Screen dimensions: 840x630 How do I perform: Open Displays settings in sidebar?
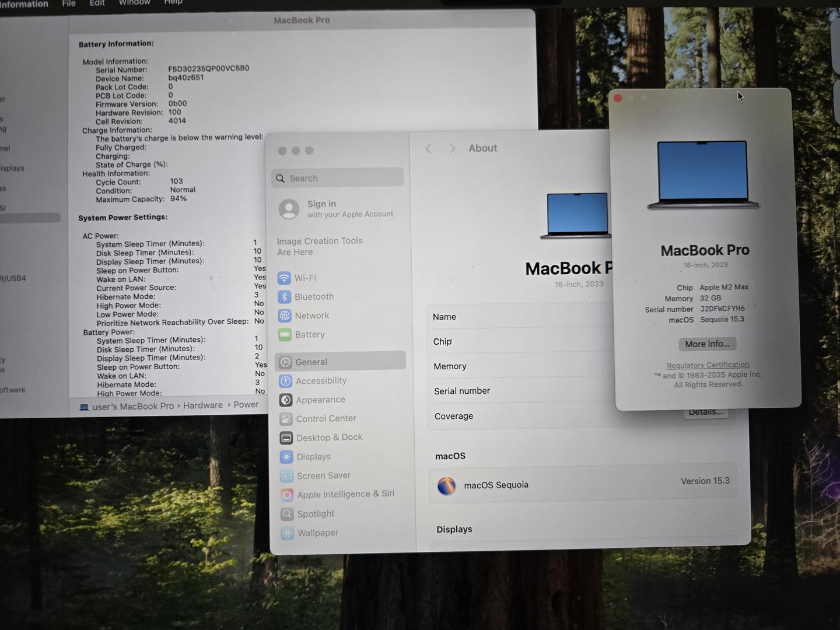(313, 457)
